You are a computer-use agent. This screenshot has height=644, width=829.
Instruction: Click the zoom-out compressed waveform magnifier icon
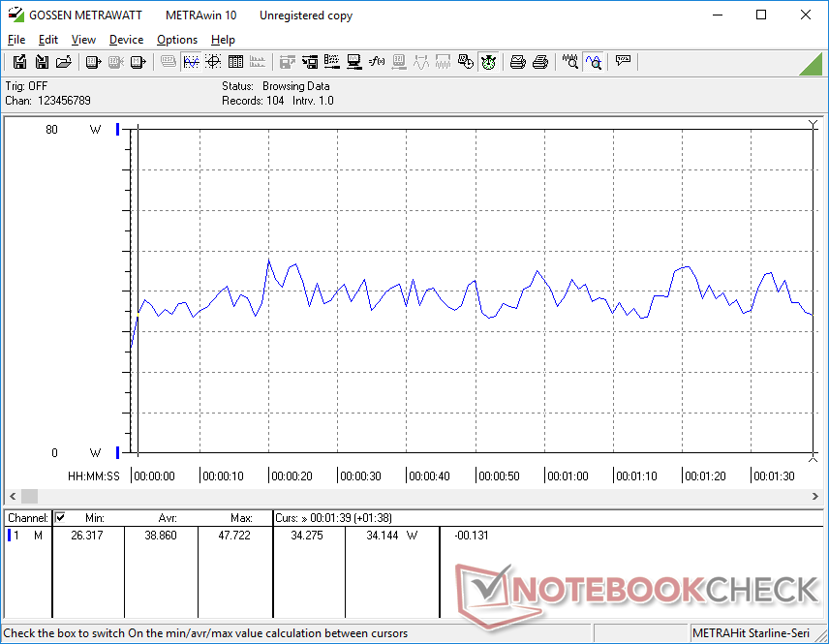(x=569, y=62)
